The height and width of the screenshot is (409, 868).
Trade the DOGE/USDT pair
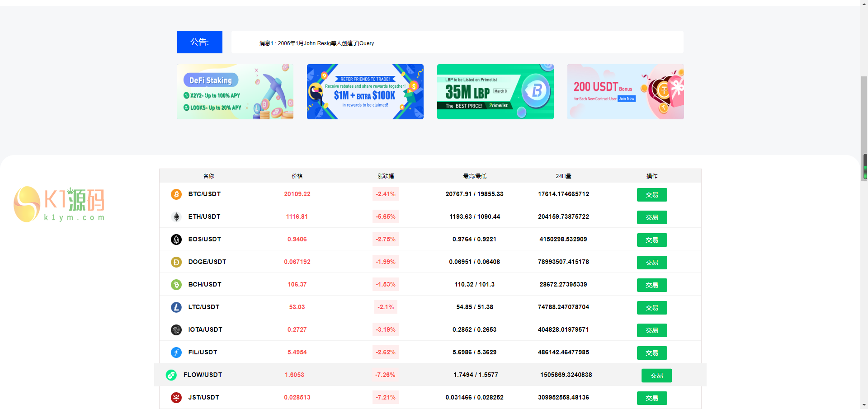tap(652, 263)
